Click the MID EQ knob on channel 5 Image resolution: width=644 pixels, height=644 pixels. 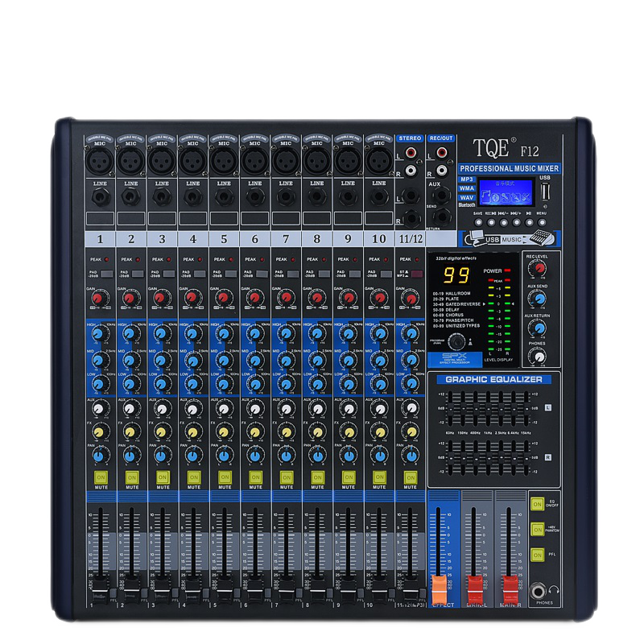click(224, 360)
